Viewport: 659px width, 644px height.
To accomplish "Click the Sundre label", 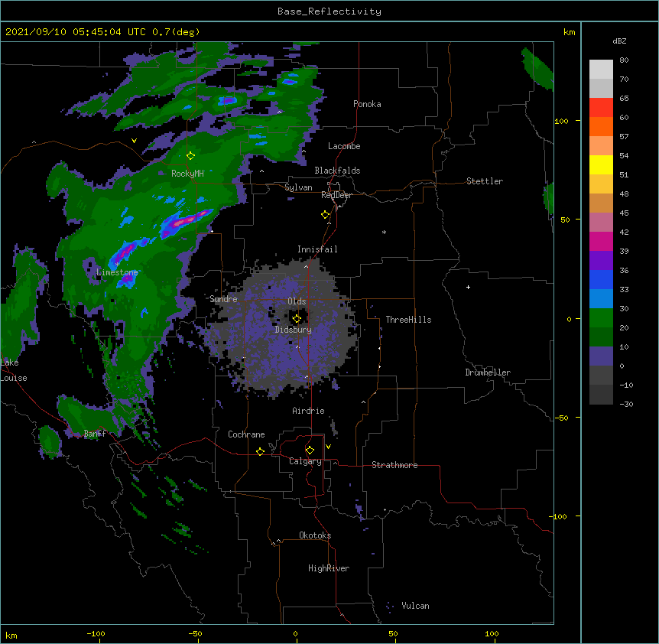I will (223, 299).
